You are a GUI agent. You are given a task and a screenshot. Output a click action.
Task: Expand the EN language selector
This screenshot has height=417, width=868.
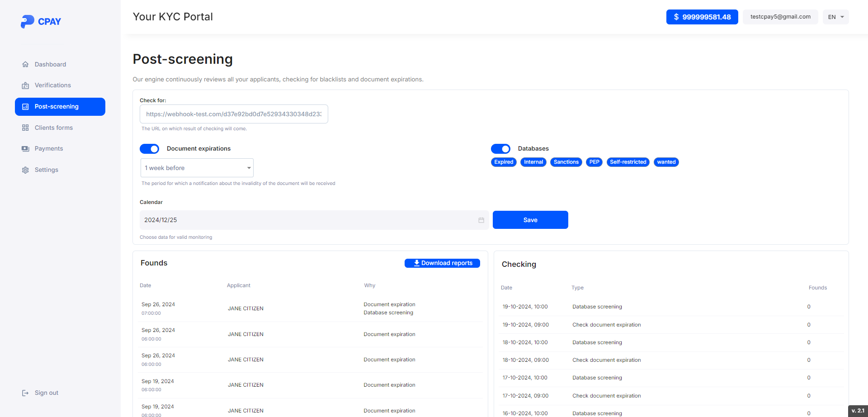point(835,17)
